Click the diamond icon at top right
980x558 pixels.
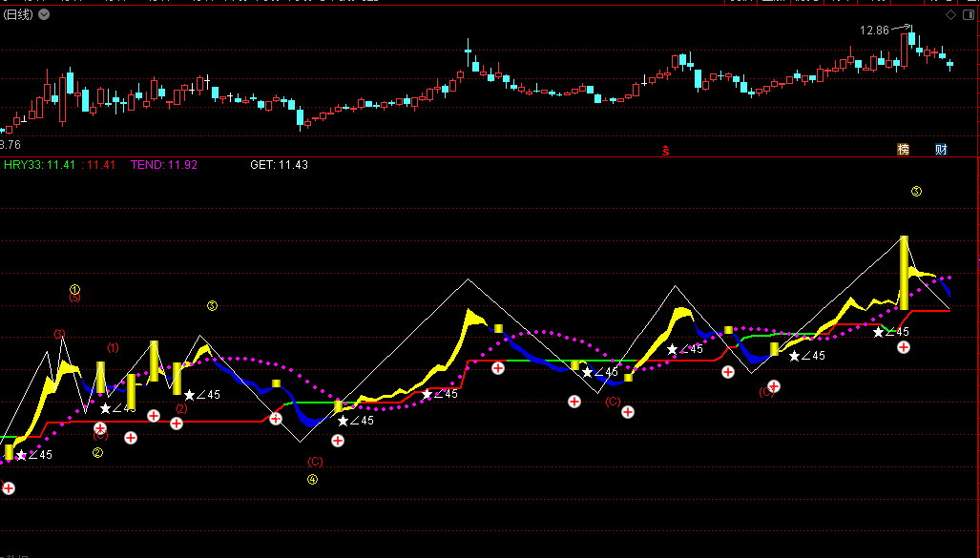coord(949,15)
